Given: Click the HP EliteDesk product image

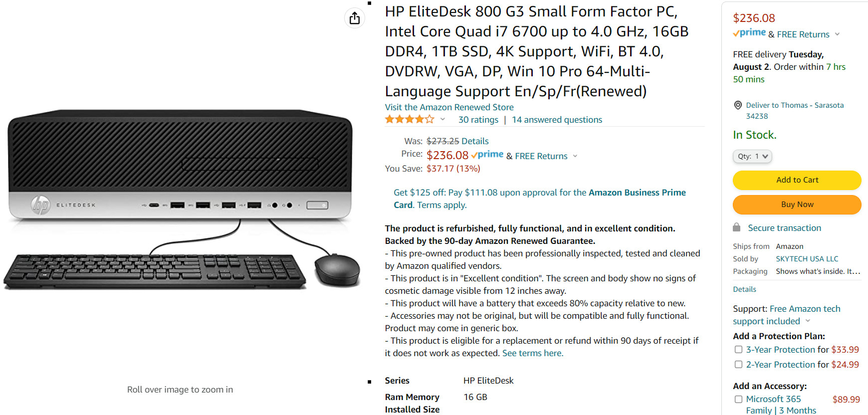Looking at the screenshot, I should tap(182, 199).
